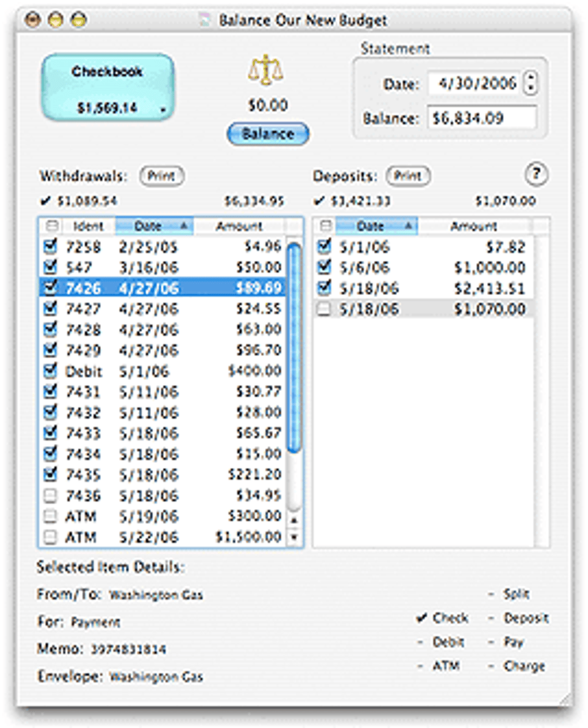This screenshot has height=728, width=588.
Task: Click the Deposit transaction type label
Action: tap(526, 618)
